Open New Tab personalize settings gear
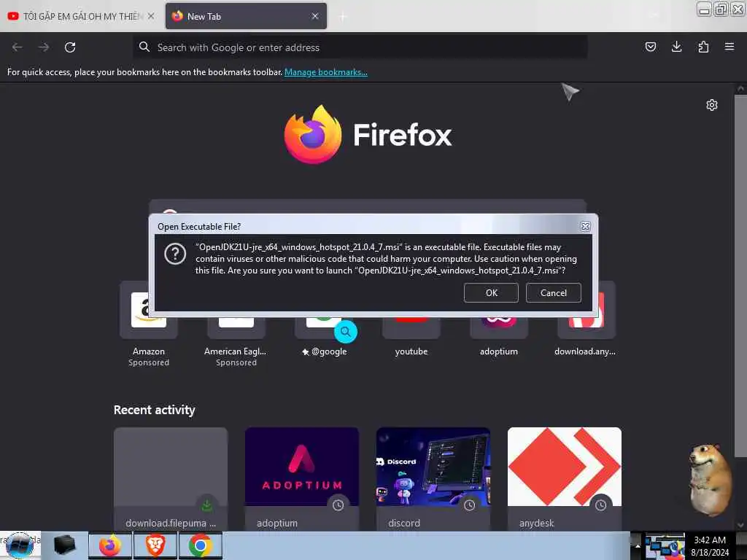747x560 pixels. [x=711, y=105]
